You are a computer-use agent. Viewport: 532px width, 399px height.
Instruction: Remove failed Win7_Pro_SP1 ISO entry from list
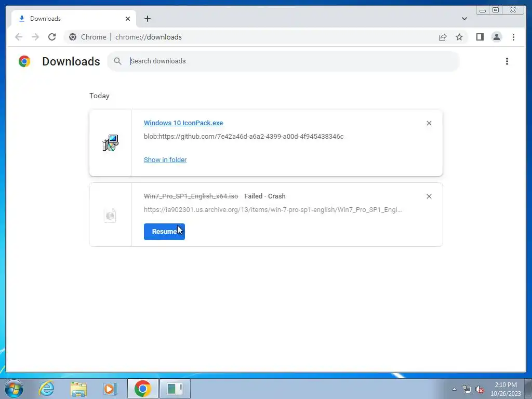tap(429, 196)
